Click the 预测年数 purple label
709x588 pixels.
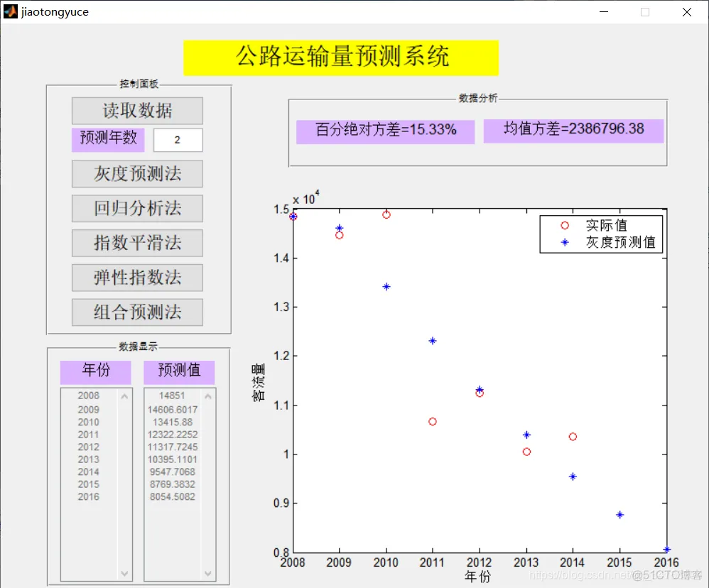tap(107, 140)
